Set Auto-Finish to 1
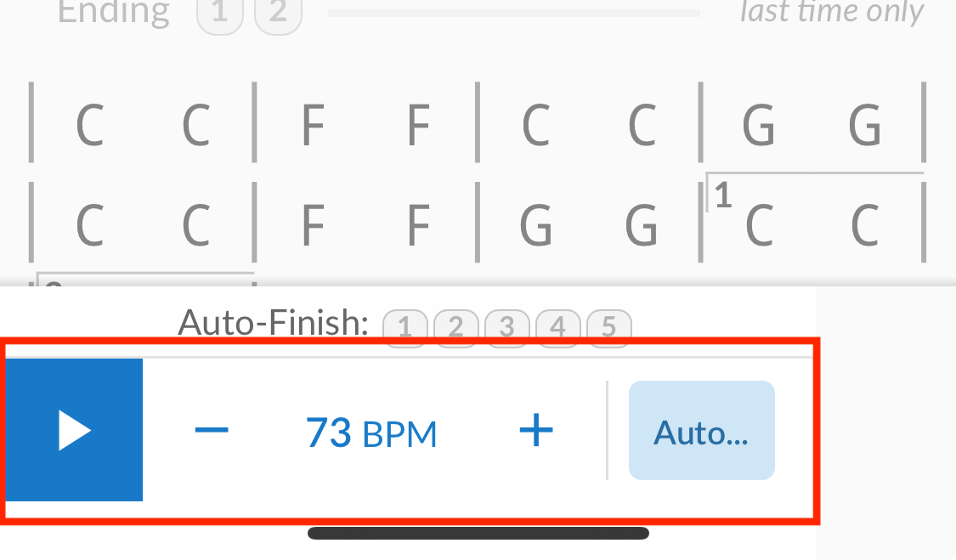Screen dimensions: 956x560 tap(404, 328)
